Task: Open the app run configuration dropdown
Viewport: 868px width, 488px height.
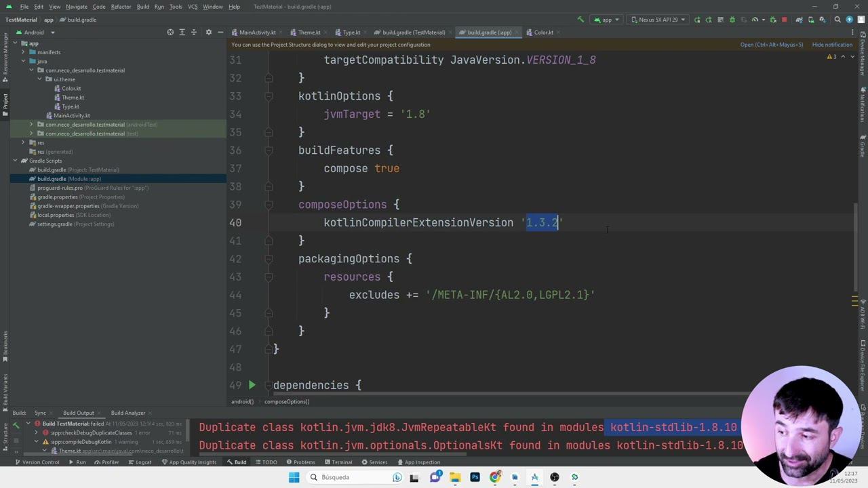Action: coord(607,20)
